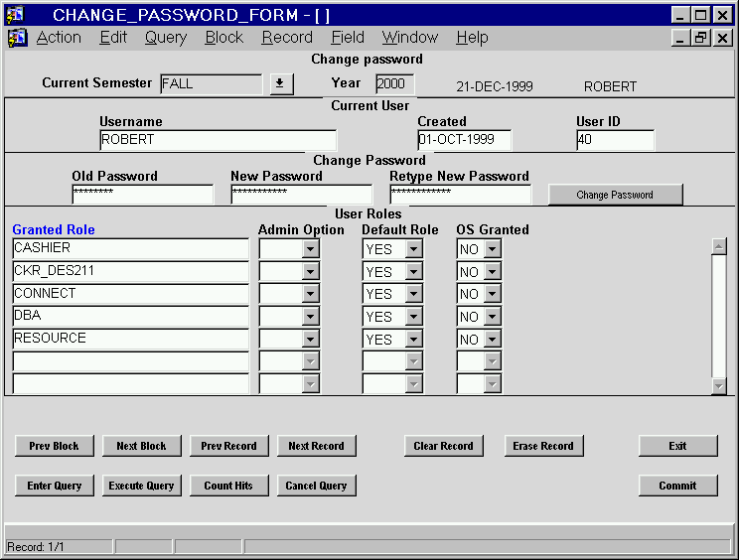
Task: Click the Next Block button
Action: point(141,446)
